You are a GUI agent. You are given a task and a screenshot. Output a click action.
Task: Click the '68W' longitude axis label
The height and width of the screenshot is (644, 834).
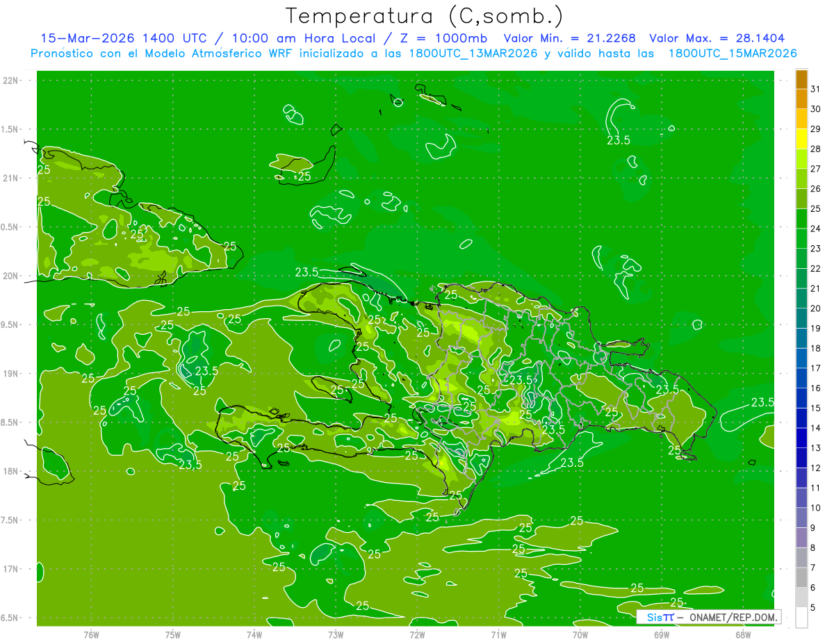[x=743, y=635]
